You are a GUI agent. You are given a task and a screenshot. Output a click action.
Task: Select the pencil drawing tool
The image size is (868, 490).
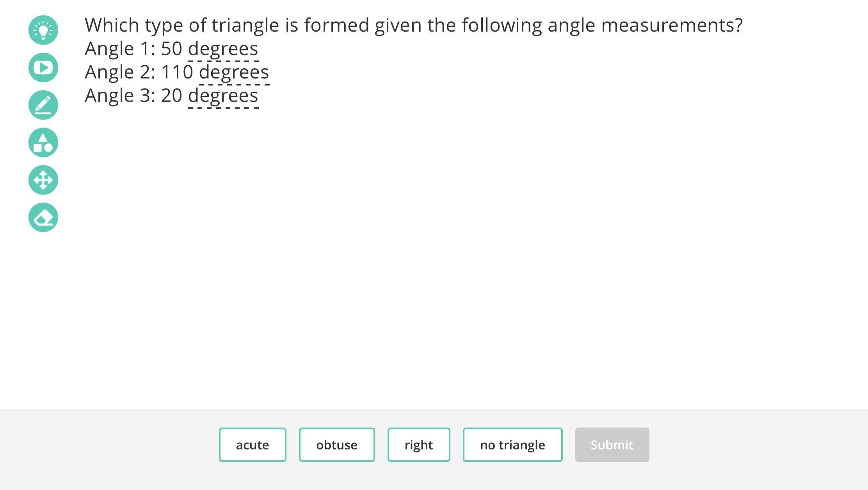[x=43, y=105]
